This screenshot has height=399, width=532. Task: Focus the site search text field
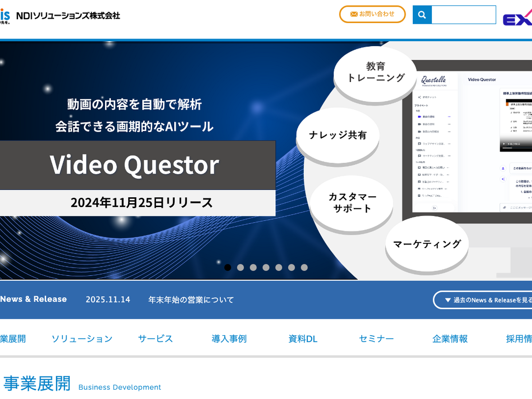pos(463,15)
